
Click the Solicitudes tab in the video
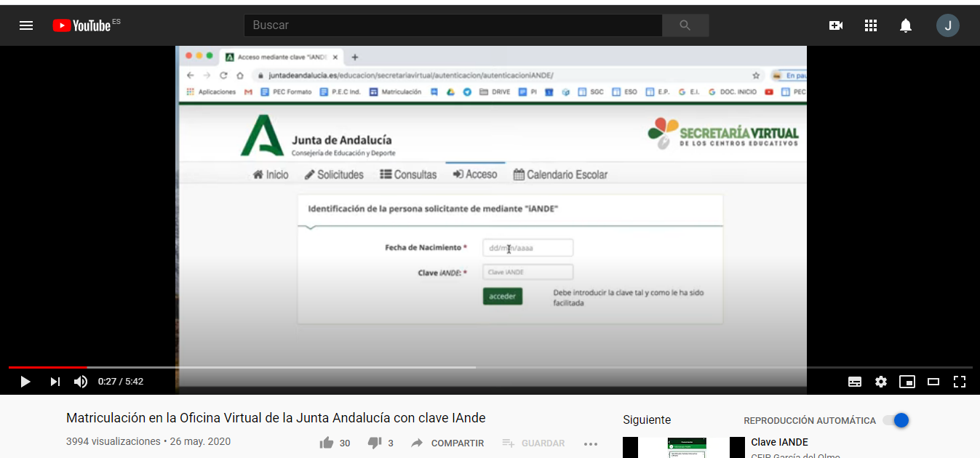pyautogui.click(x=334, y=174)
